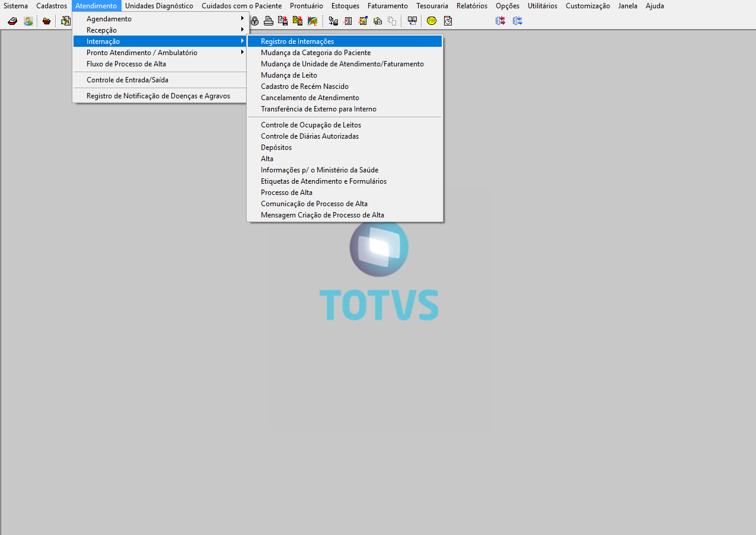The height and width of the screenshot is (535, 756).
Task: Open the Agendamento submenu
Action: 160,19
